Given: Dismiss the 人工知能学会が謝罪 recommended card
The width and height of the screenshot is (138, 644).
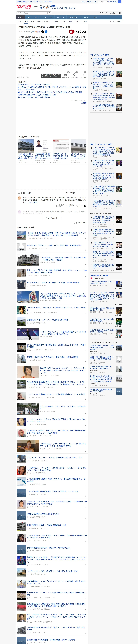Looking at the screenshot, I should 68,163.
